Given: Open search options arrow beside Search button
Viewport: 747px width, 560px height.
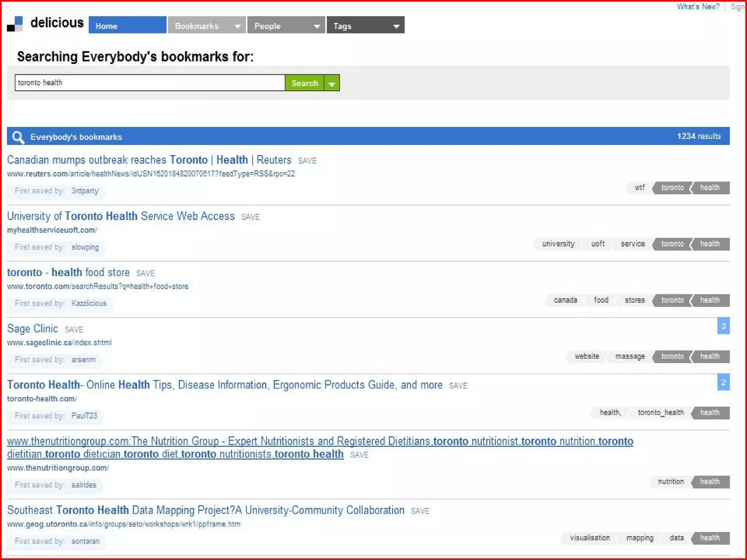Looking at the screenshot, I should coord(332,83).
